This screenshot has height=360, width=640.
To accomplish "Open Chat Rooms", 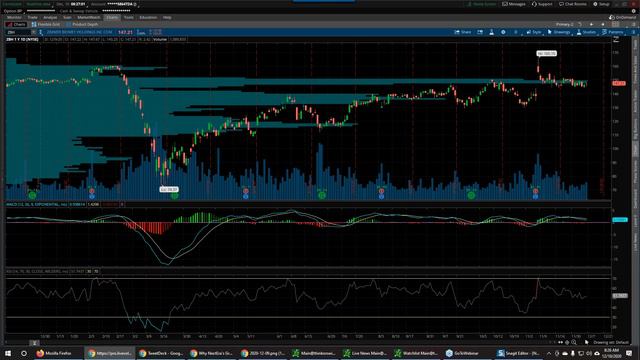I will point(573,4).
